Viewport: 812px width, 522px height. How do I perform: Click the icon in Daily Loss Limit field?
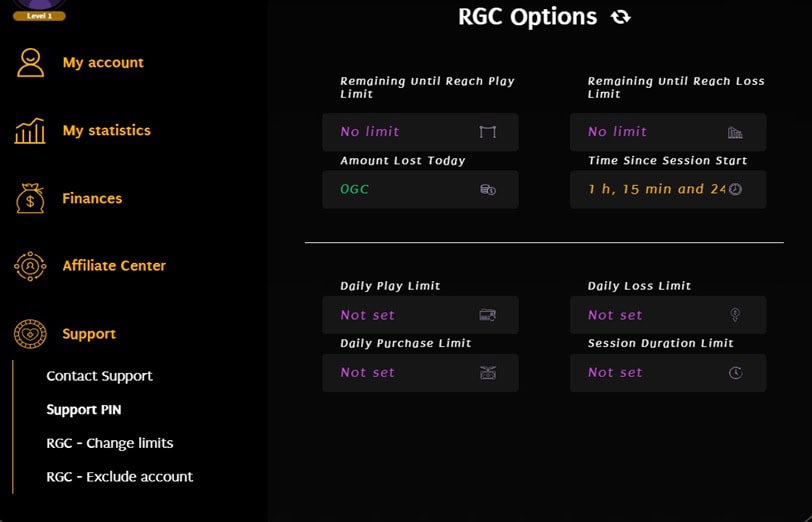[x=735, y=315]
